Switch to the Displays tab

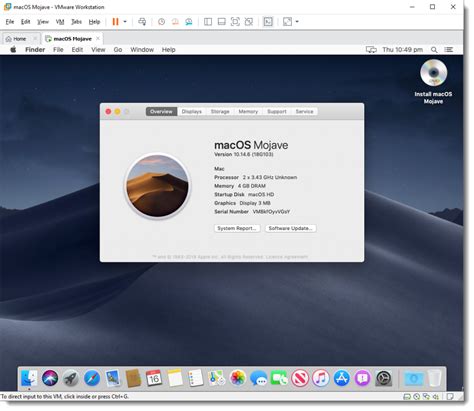(x=192, y=111)
